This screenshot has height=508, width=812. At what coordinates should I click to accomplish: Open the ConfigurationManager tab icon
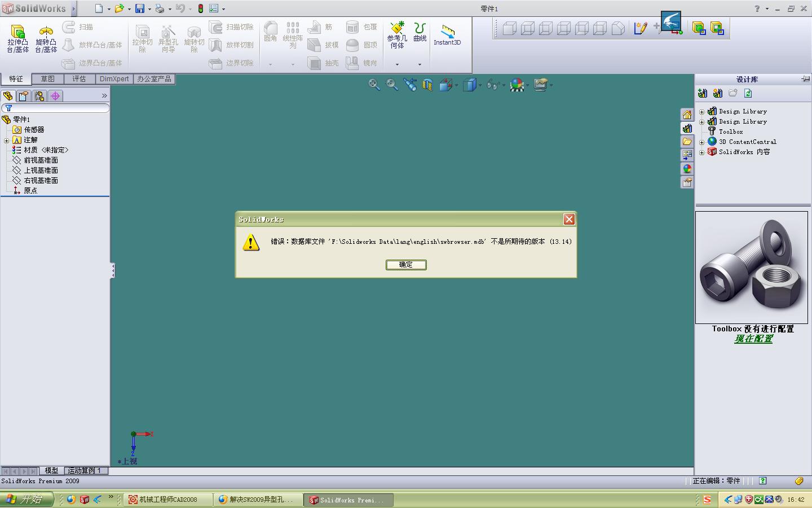39,96
